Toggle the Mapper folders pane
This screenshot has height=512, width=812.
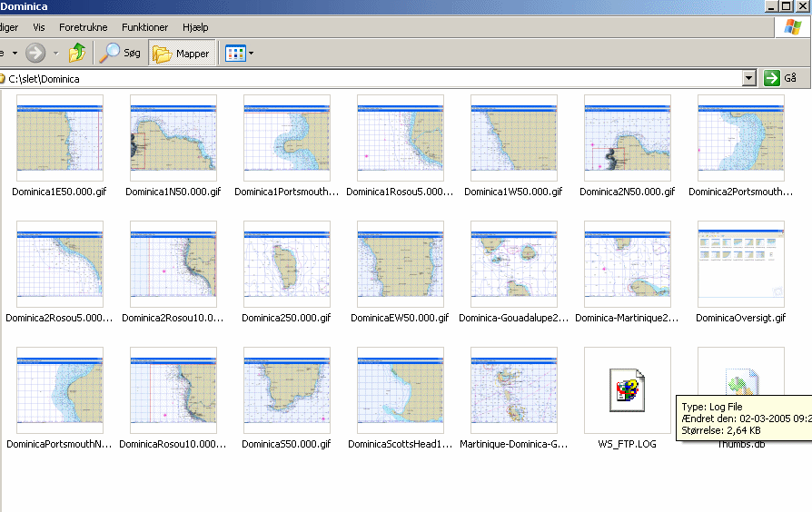coord(182,54)
